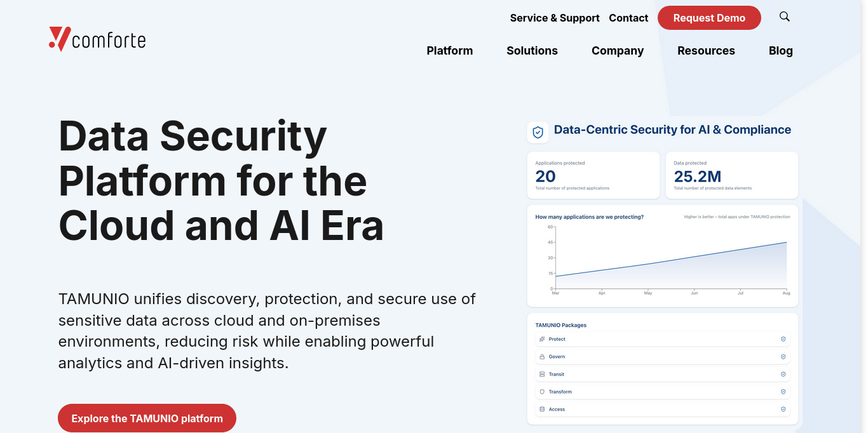Click the Transform package shield icon
The image size is (868, 433).
click(x=542, y=392)
